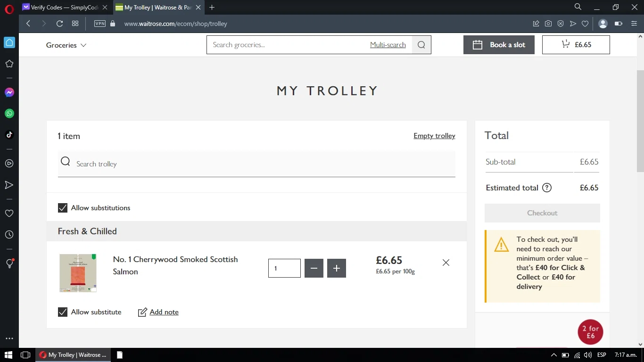Open estimated total help question mark
Screen dimensions: 644x362
(547, 188)
